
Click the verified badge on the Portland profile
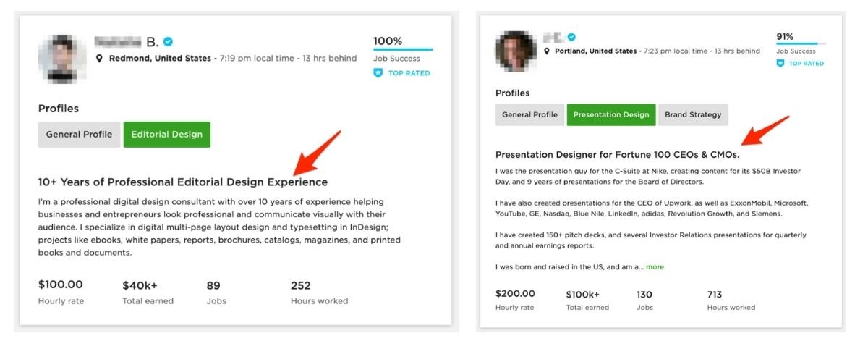pyautogui.click(x=571, y=37)
